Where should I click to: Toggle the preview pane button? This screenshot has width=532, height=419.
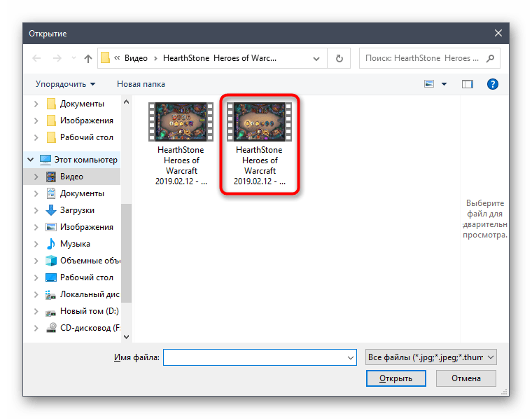[467, 84]
